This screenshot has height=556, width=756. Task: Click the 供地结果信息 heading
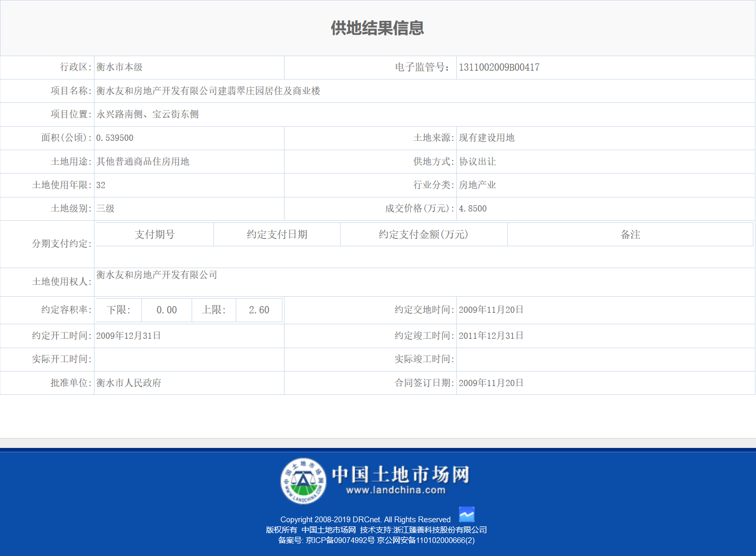[377, 28]
